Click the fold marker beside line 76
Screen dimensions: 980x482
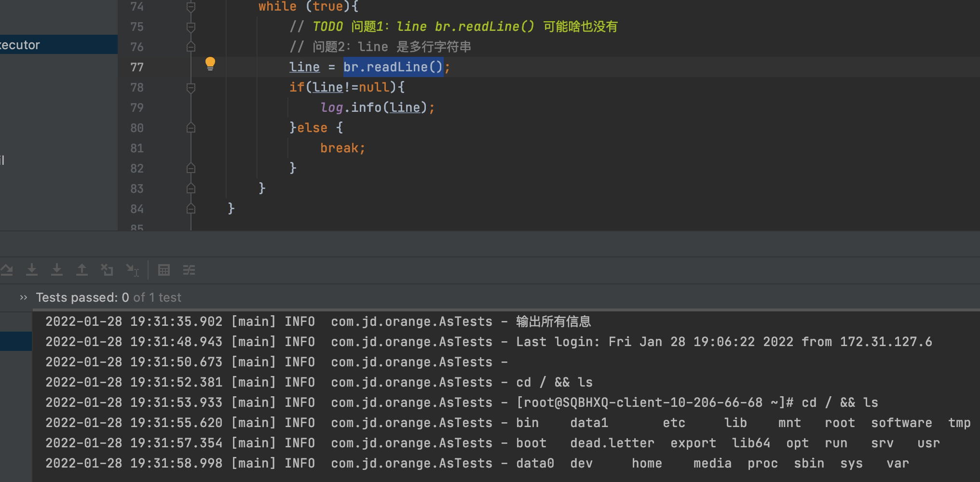191,47
